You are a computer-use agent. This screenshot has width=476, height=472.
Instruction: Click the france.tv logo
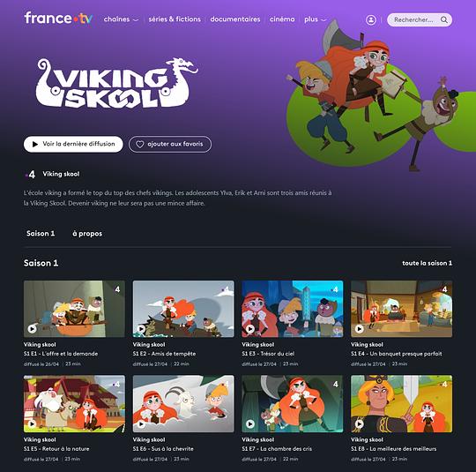[x=58, y=19]
